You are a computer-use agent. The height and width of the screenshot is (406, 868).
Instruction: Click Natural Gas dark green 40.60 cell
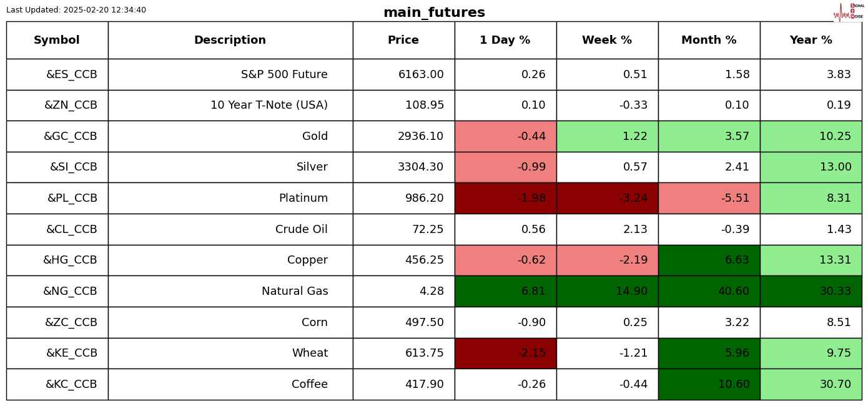pyautogui.click(x=709, y=292)
